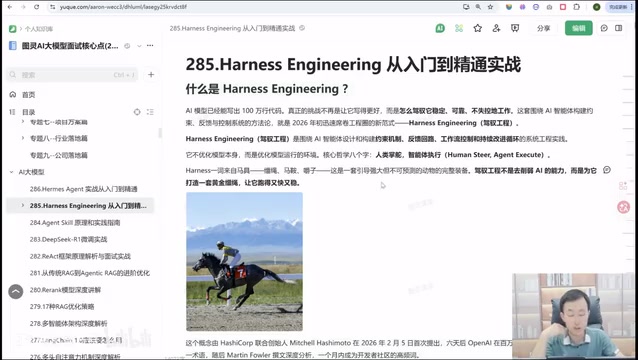The width and height of the screenshot is (638, 360).
Task: Open the browser zoom magnifier icon
Action: coord(478,7)
